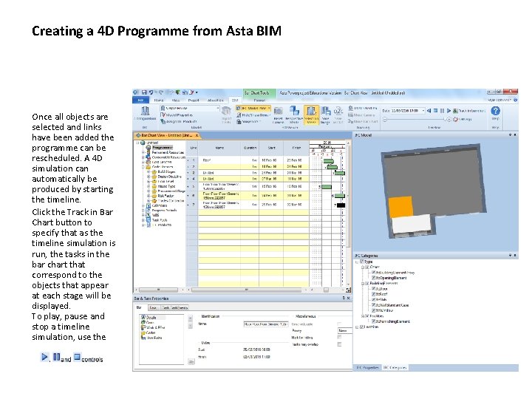Pause the timeline simulation

tap(442, 111)
